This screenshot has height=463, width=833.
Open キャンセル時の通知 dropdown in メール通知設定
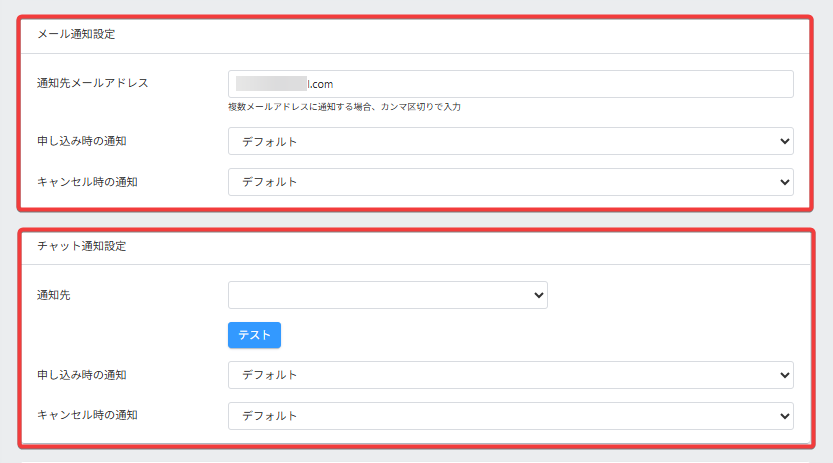pyautogui.click(x=510, y=182)
